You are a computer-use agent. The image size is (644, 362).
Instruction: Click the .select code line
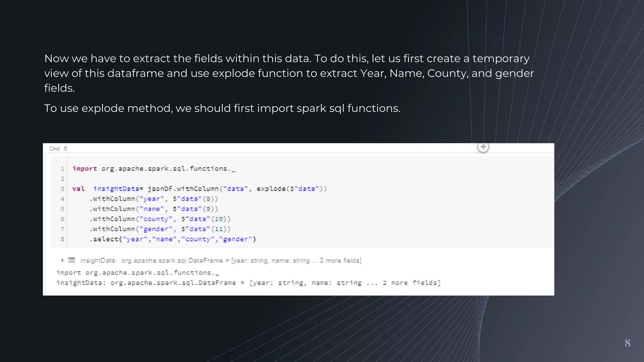pyautogui.click(x=173, y=239)
